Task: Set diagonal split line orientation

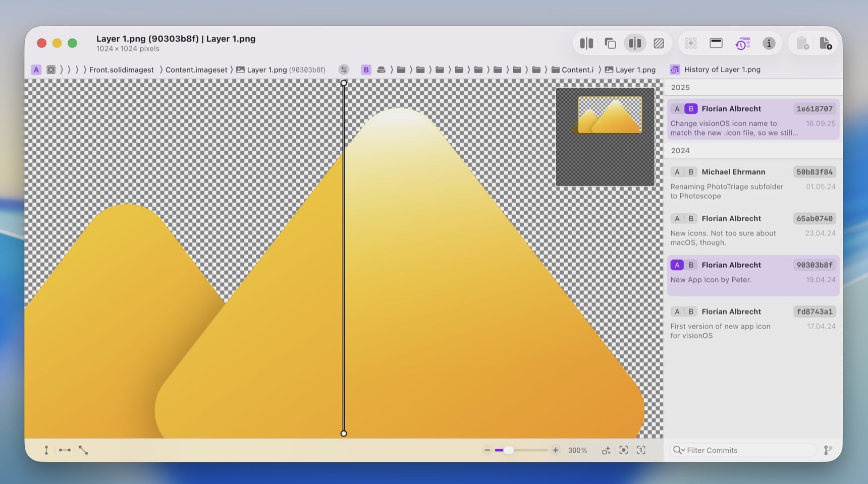Action: click(x=83, y=450)
